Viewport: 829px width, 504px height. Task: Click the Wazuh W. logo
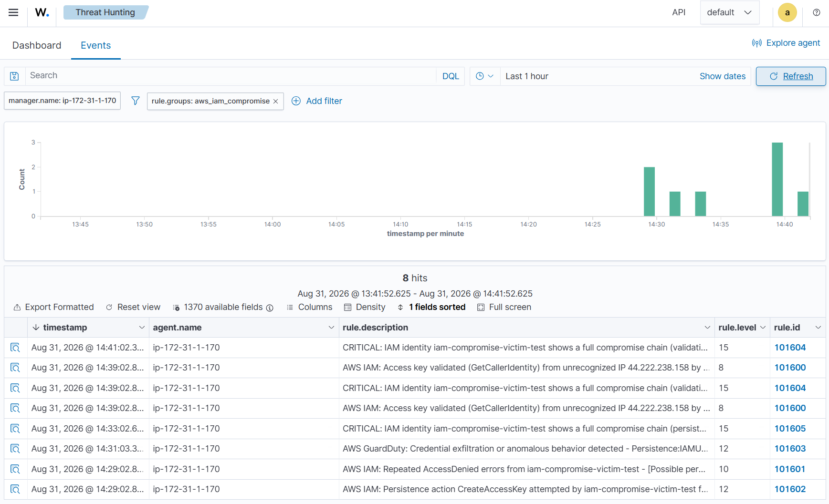42,12
